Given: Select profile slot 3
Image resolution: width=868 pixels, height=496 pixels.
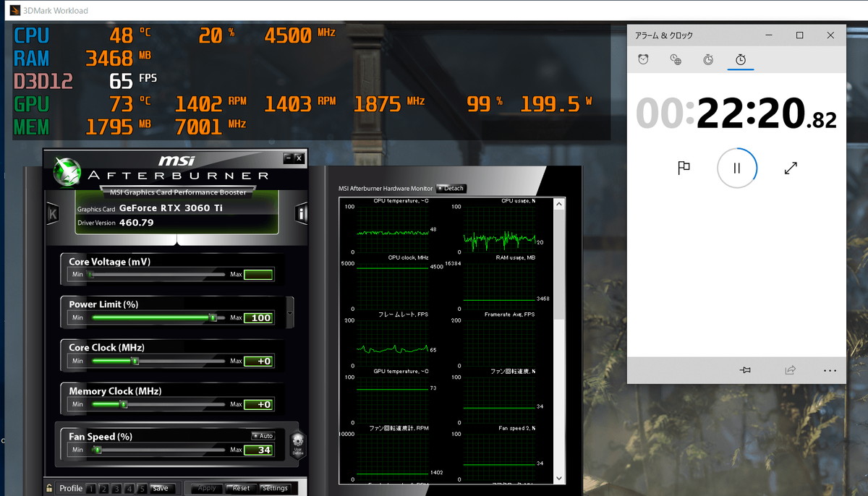Looking at the screenshot, I should [116, 489].
